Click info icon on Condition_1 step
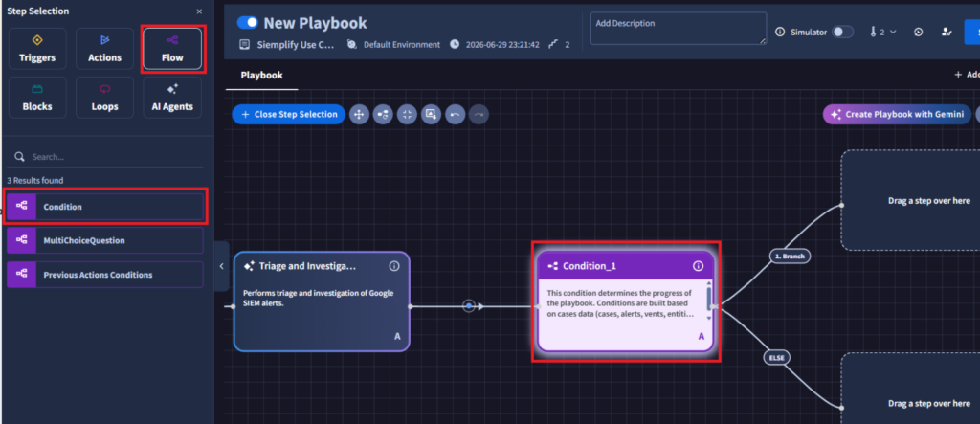Image resolution: width=980 pixels, height=424 pixels. 698,266
